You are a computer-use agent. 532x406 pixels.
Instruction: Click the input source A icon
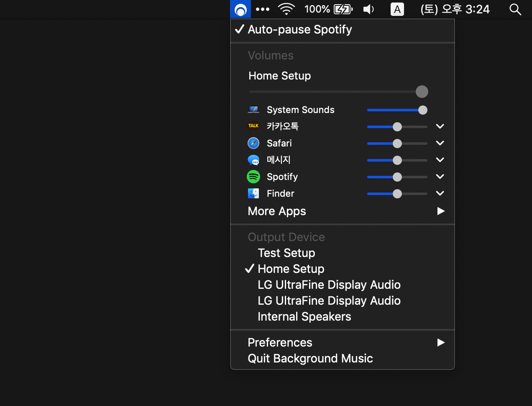pyautogui.click(x=397, y=9)
